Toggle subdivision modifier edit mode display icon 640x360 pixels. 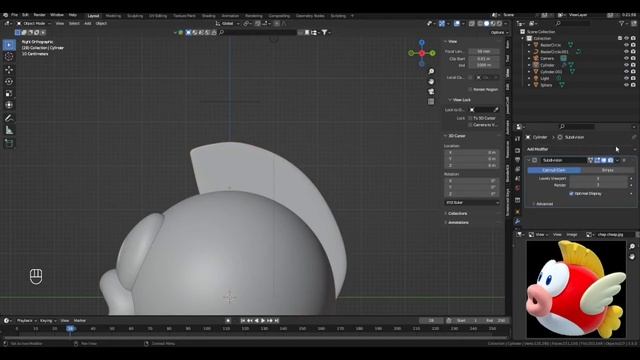597,160
